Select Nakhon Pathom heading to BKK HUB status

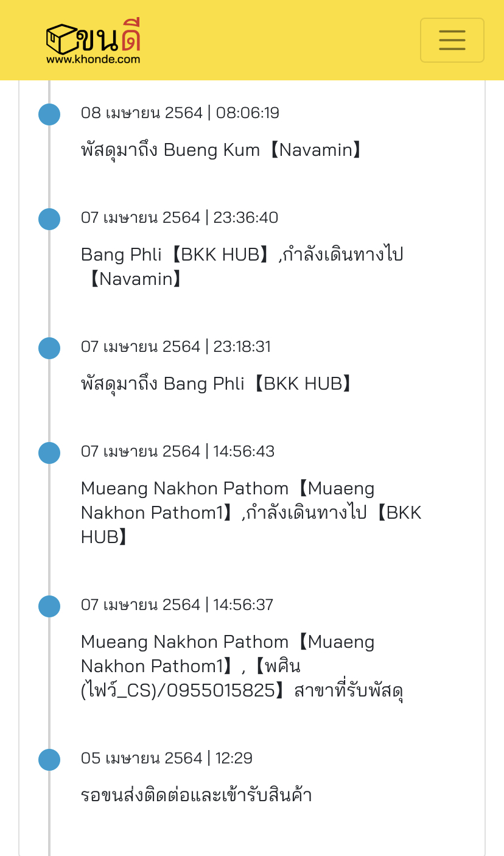[x=251, y=513]
